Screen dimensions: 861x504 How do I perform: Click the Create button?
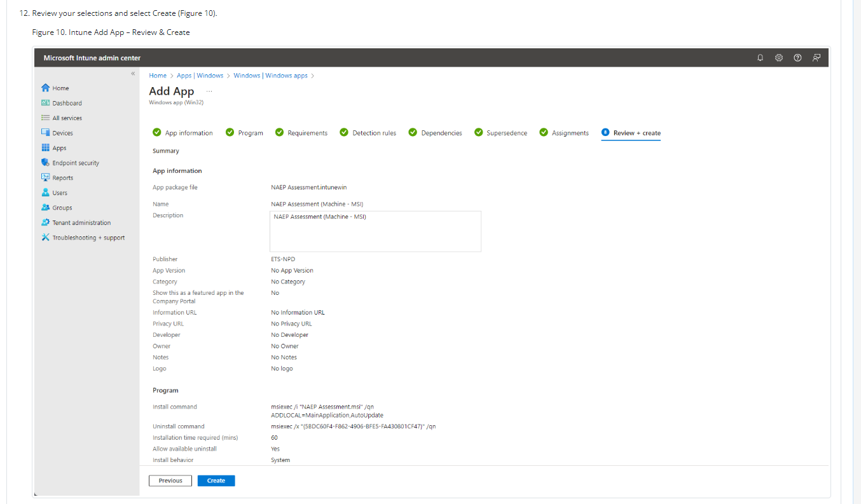(x=216, y=480)
